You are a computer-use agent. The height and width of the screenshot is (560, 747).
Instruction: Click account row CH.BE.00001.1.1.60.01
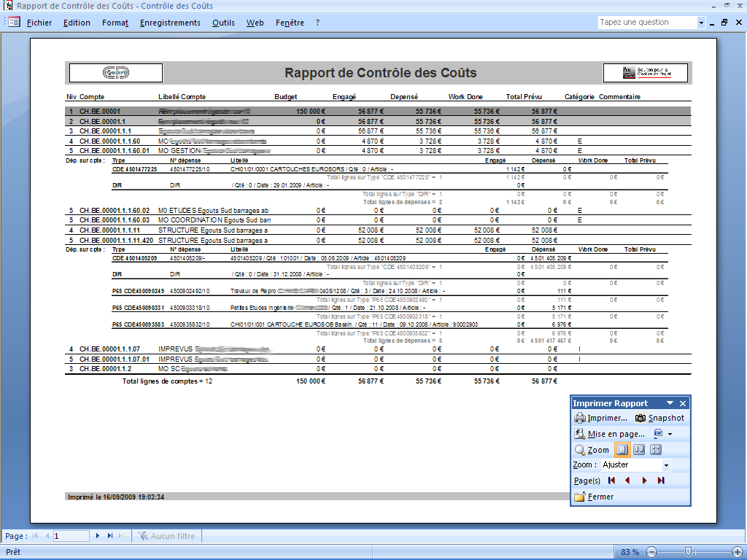click(378, 150)
